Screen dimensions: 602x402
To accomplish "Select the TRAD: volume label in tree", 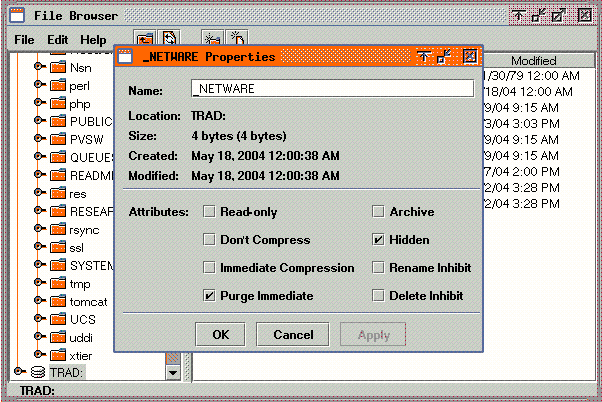I will (x=66, y=372).
